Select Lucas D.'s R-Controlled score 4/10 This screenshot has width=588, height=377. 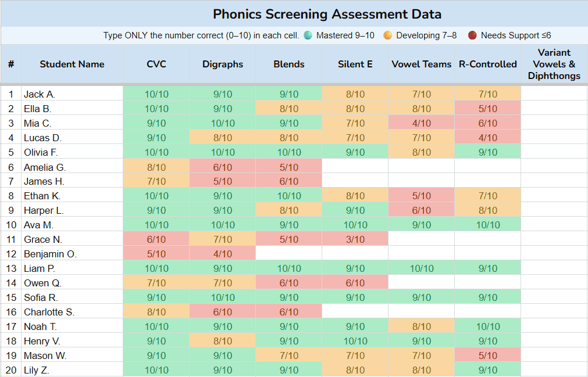click(488, 138)
